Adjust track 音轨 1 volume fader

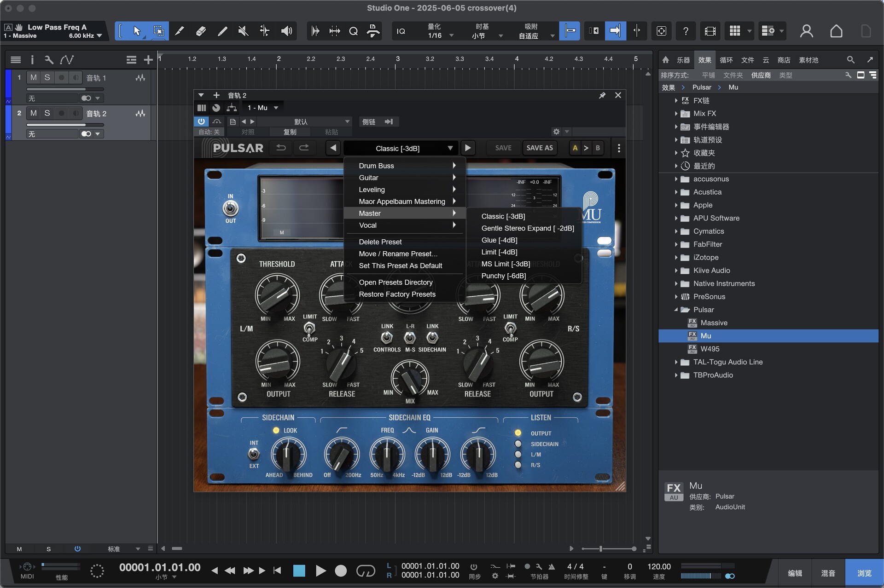(x=65, y=89)
